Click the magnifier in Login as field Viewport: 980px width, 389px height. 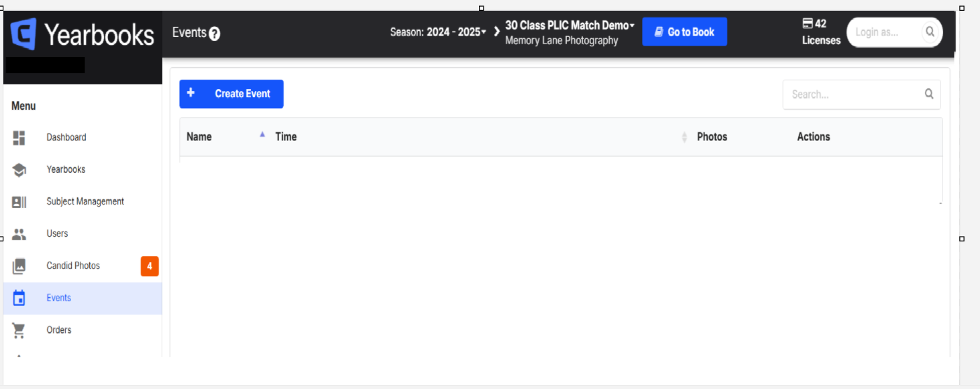pyautogui.click(x=930, y=32)
